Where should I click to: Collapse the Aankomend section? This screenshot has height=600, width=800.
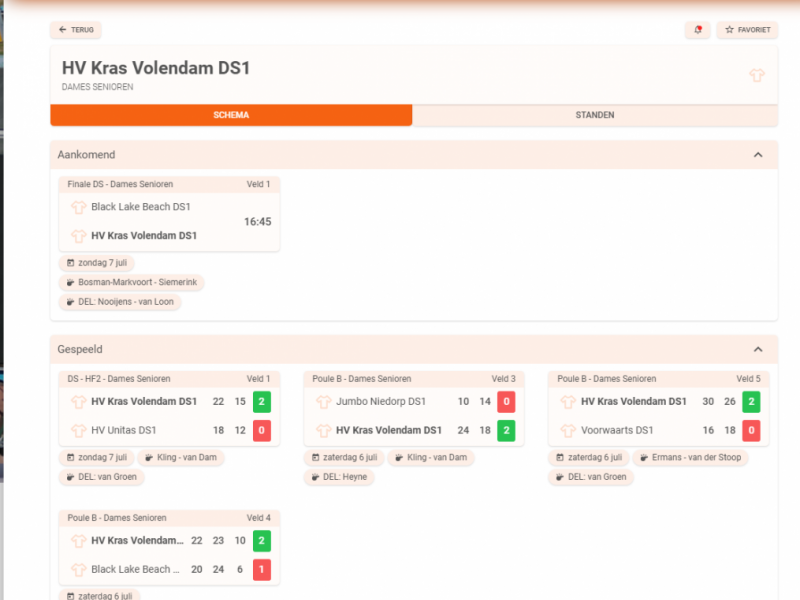758,155
